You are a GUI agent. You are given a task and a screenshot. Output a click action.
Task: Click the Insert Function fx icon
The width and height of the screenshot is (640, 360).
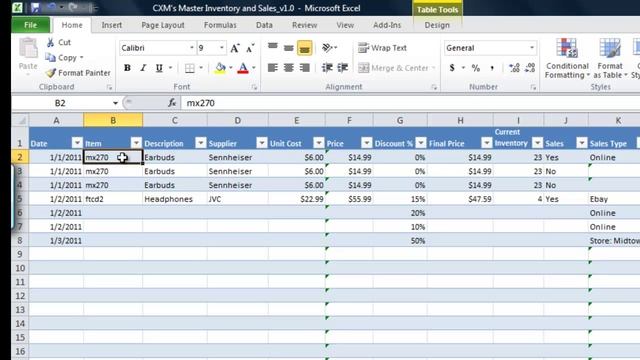click(172, 103)
